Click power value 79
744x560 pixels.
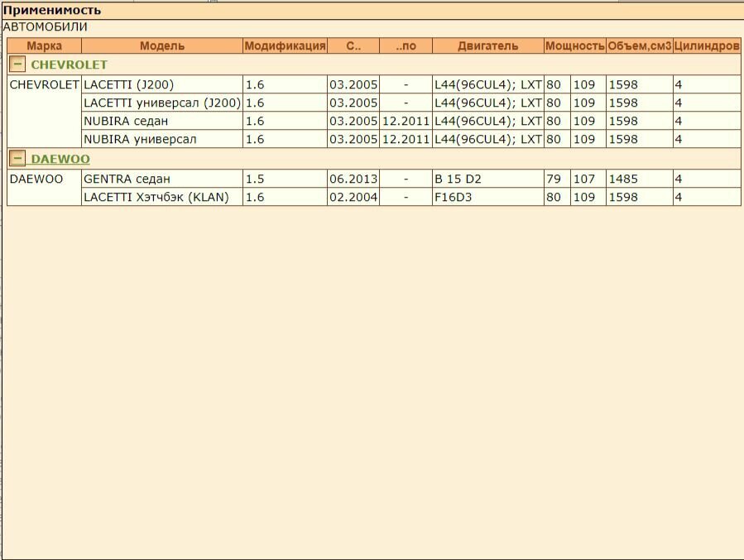pyautogui.click(x=554, y=179)
